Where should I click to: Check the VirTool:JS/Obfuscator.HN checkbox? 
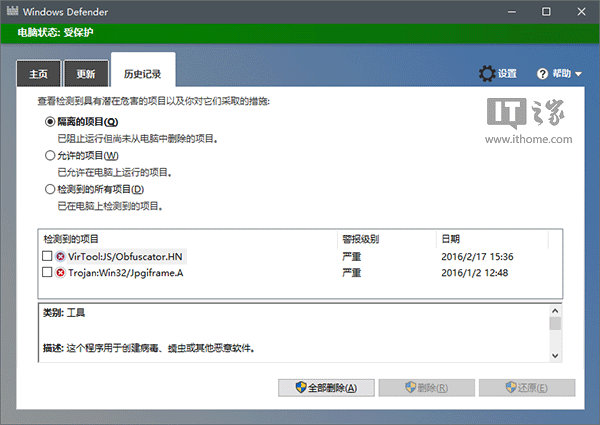pyautogui.click(x=47, y=257)
